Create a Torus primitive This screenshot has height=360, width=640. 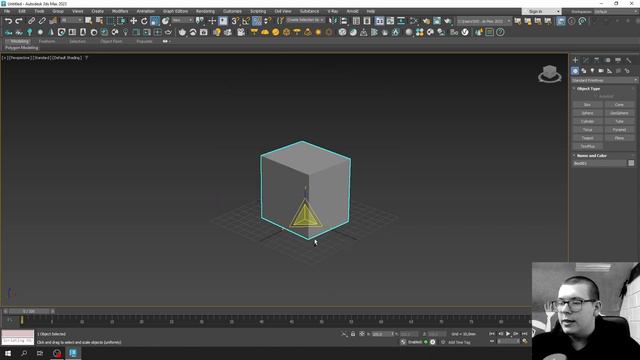point(587,130)
